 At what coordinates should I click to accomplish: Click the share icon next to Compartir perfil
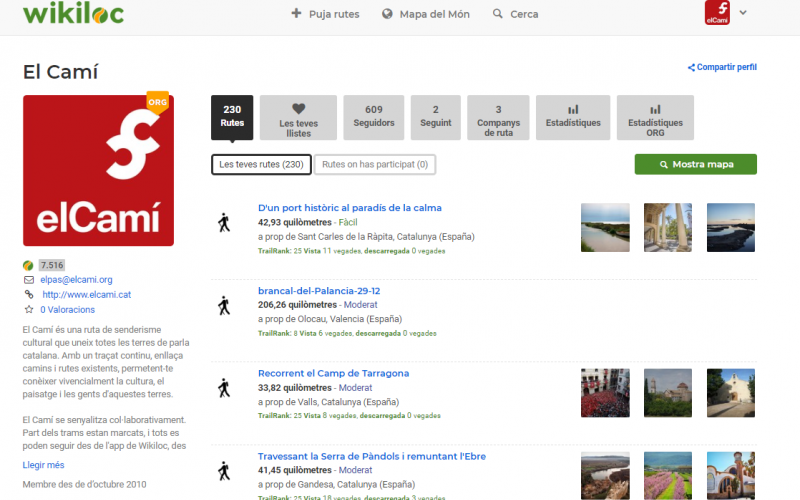(x=691, y=67)
